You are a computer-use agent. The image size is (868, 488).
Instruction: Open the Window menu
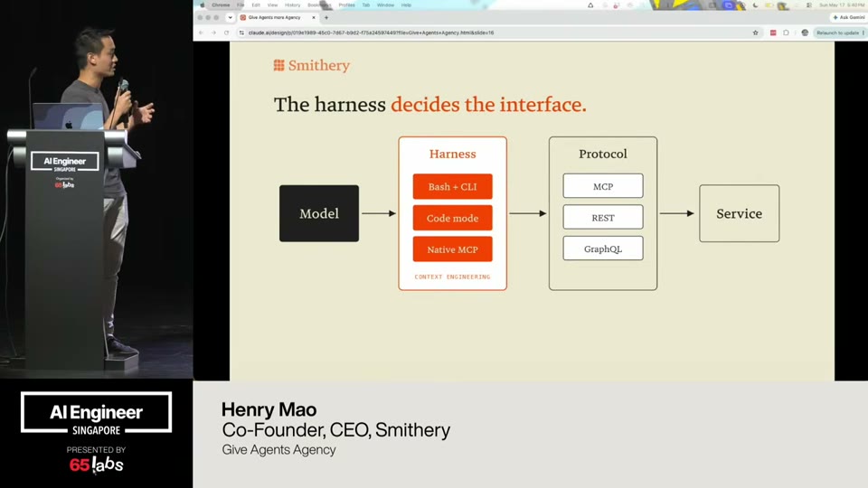pyautogui.click(x=385, y=5)
